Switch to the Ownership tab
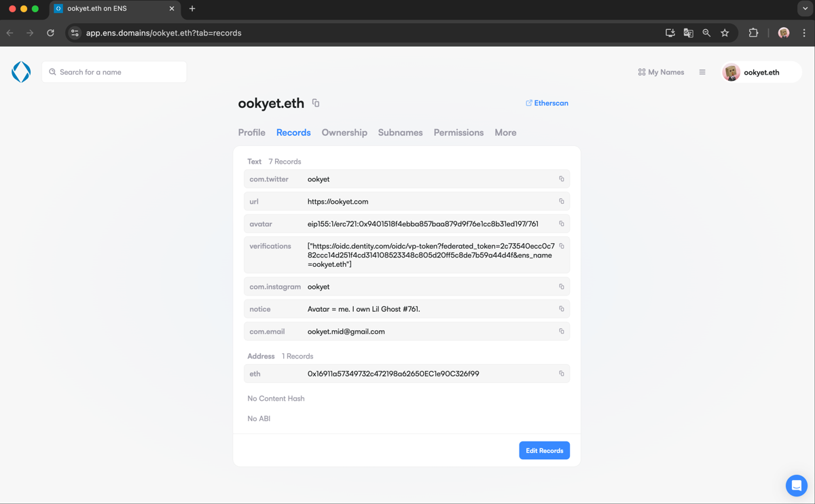This screenshot has width=815, height=504. click(x=344, y=132)
